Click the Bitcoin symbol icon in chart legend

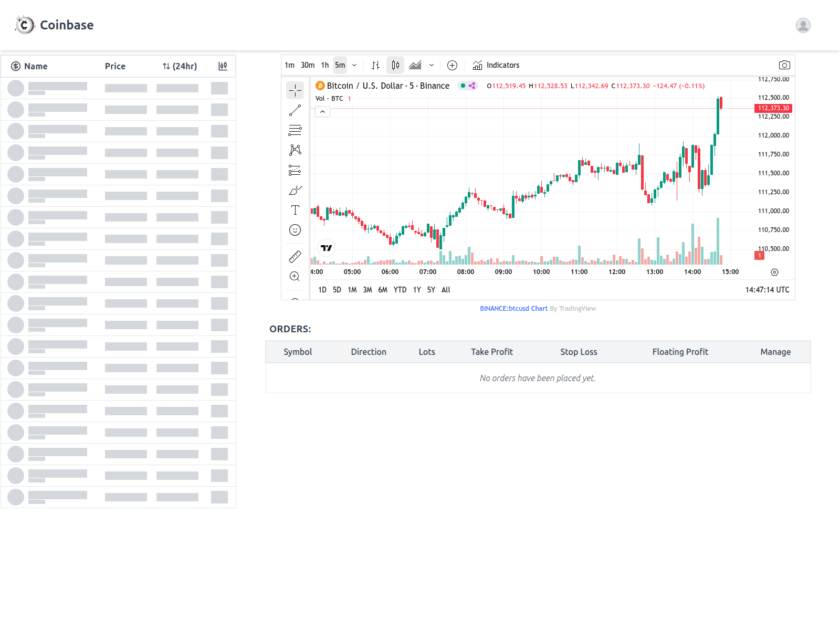click(320, 86)
